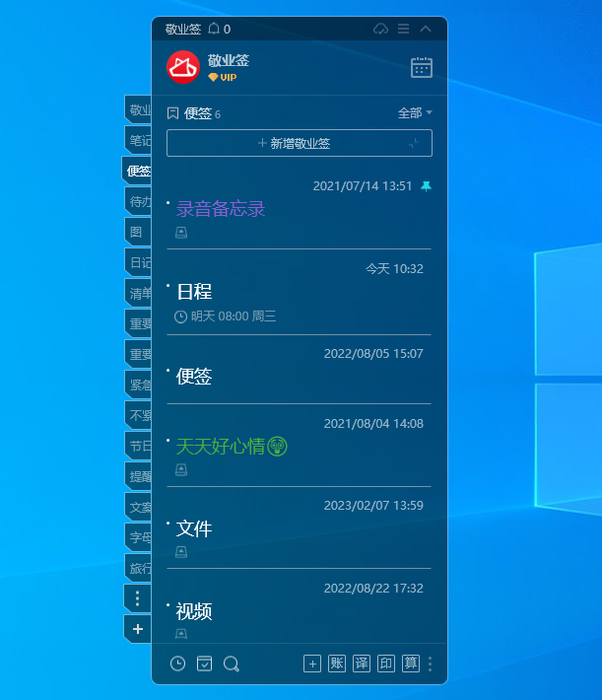Viewport: 602px width, 700px height.
Task: Switch to the 图 side tab
Action: (139, 232)
